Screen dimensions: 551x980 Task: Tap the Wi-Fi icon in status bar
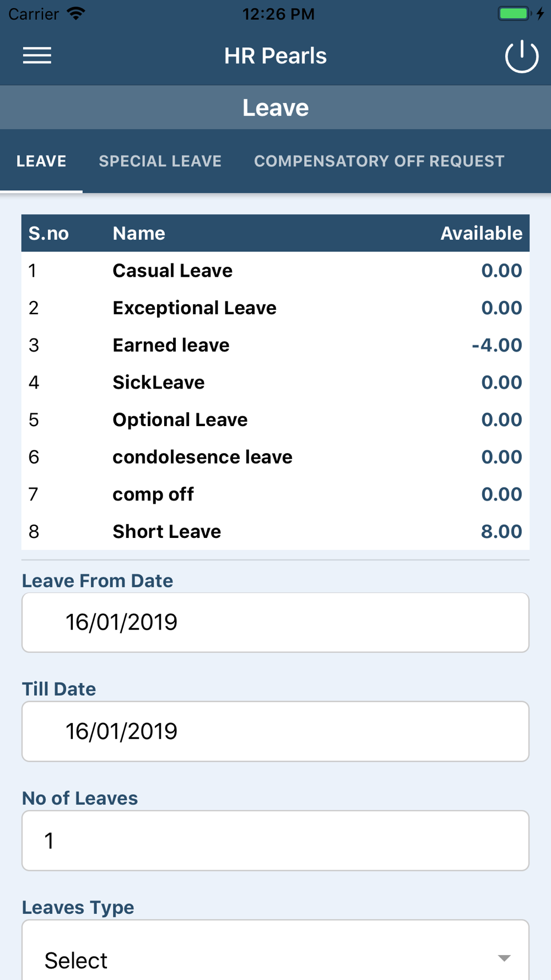coord(76,13)
